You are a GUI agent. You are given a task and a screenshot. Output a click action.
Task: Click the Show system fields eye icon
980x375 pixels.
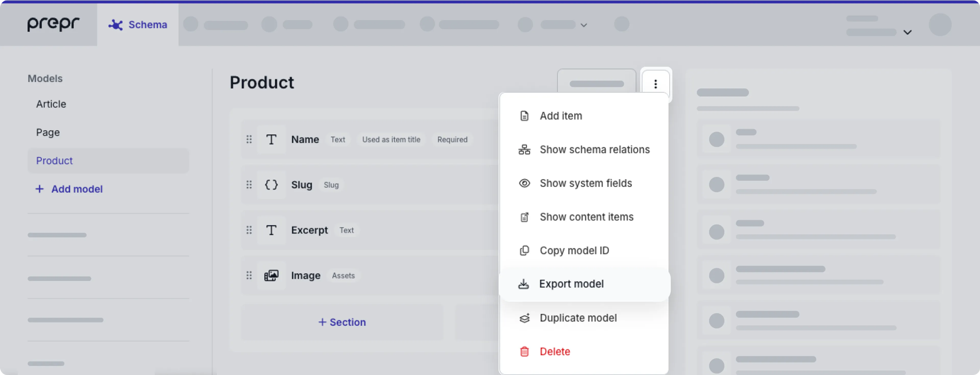click(524, 183)
